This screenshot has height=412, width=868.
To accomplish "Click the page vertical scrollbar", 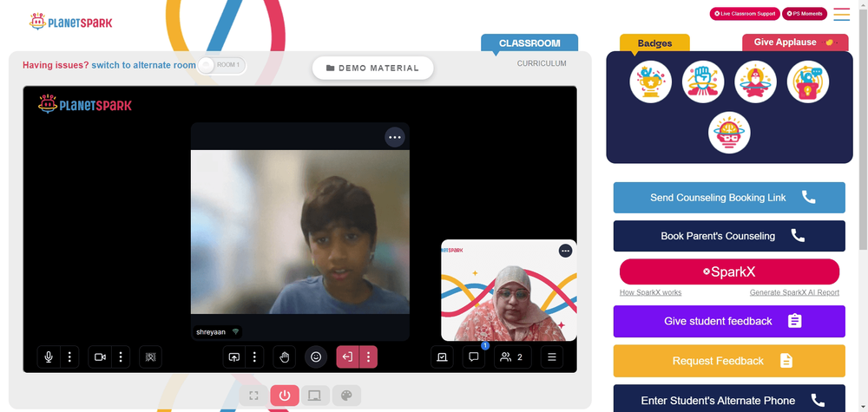I will coord(863,128).
